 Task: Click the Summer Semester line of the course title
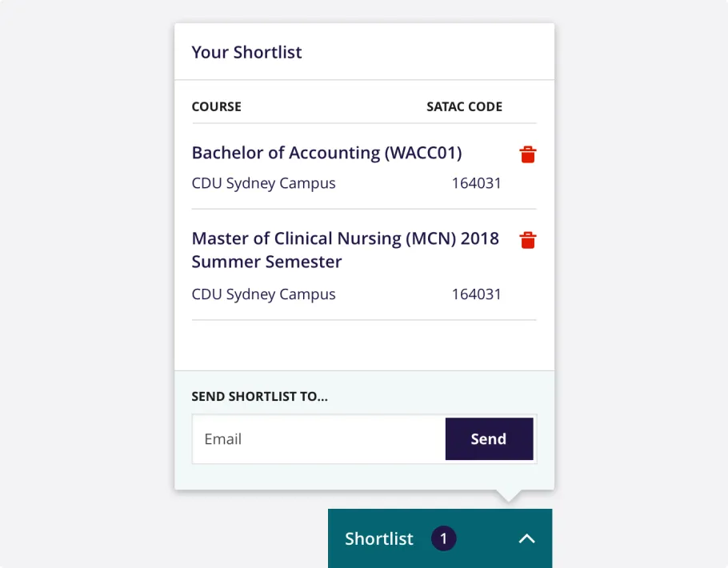tap(266, 262)
